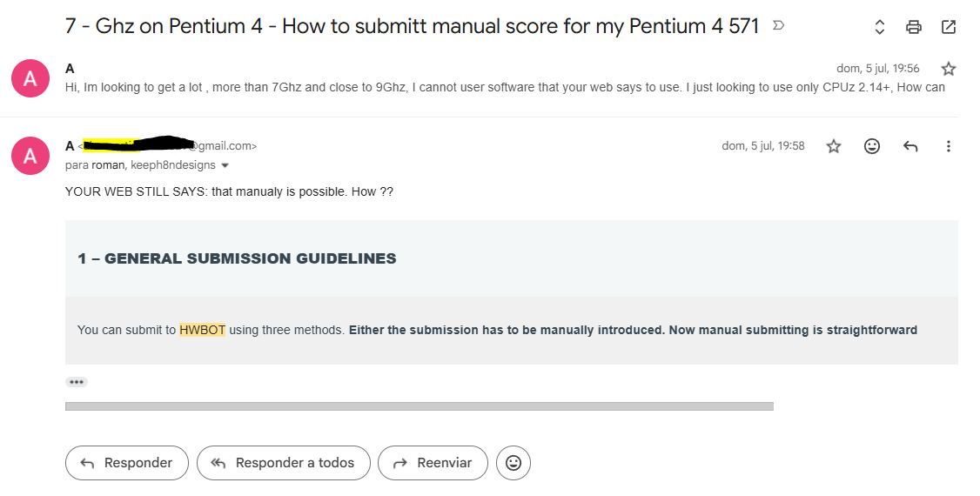Star the second message from 19:58

(x=834, y=146)
